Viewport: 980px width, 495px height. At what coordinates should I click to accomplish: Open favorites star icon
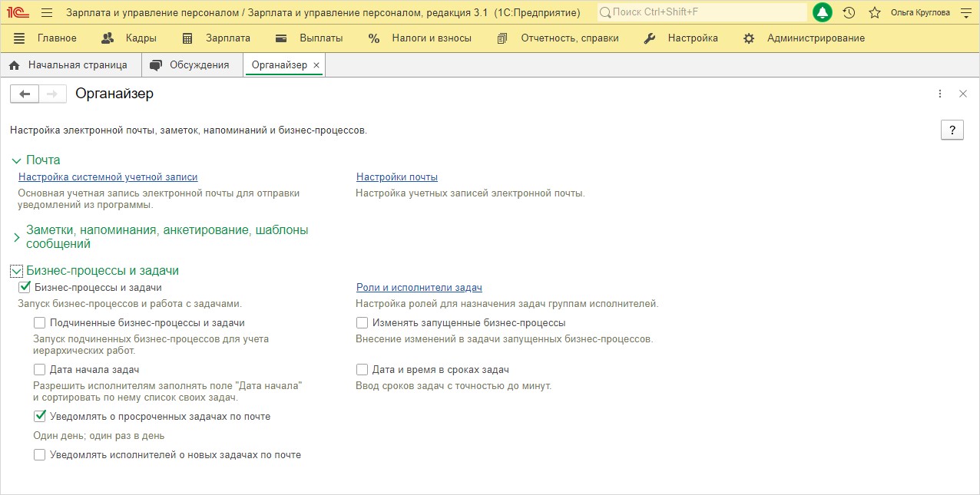(x=874, y=12)
